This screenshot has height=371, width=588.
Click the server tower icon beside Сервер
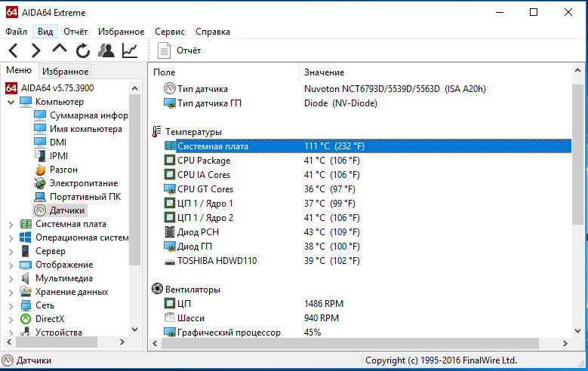point(25,251)
